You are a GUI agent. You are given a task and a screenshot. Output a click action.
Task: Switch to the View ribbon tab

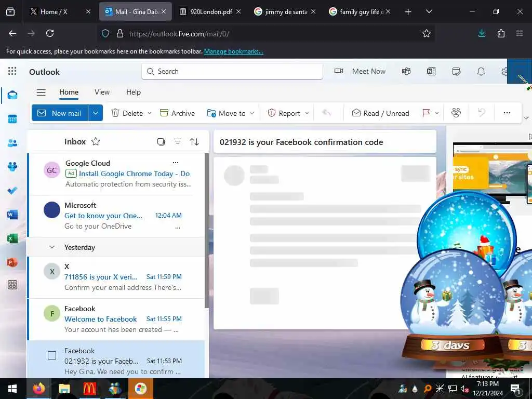(102, 92)
